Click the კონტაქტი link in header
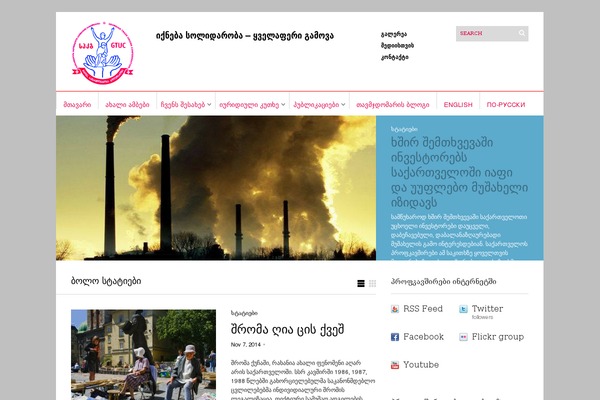Viewport: 600px width, 400px height. [395, 57]
